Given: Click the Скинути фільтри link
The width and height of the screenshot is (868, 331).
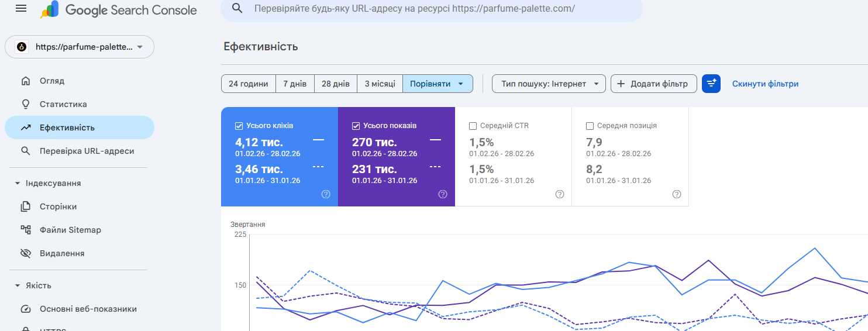Looking at the screenshot, I should pos(765,84).
